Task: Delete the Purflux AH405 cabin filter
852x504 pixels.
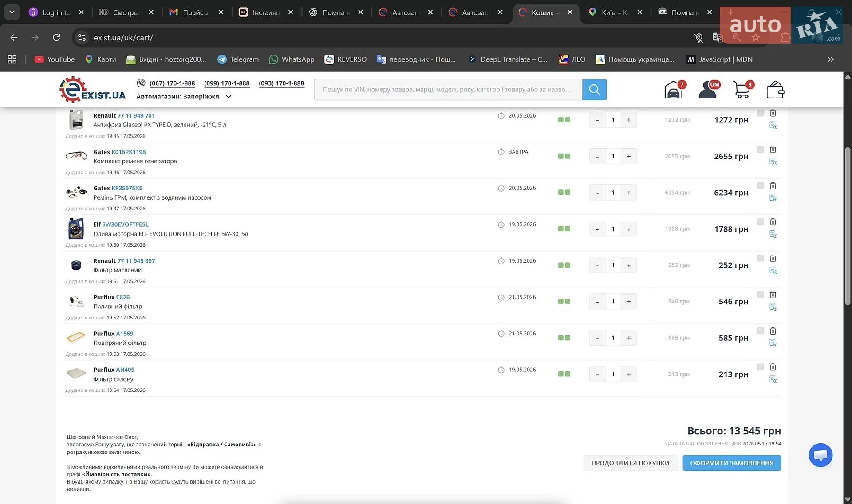Action: [773, 367]
